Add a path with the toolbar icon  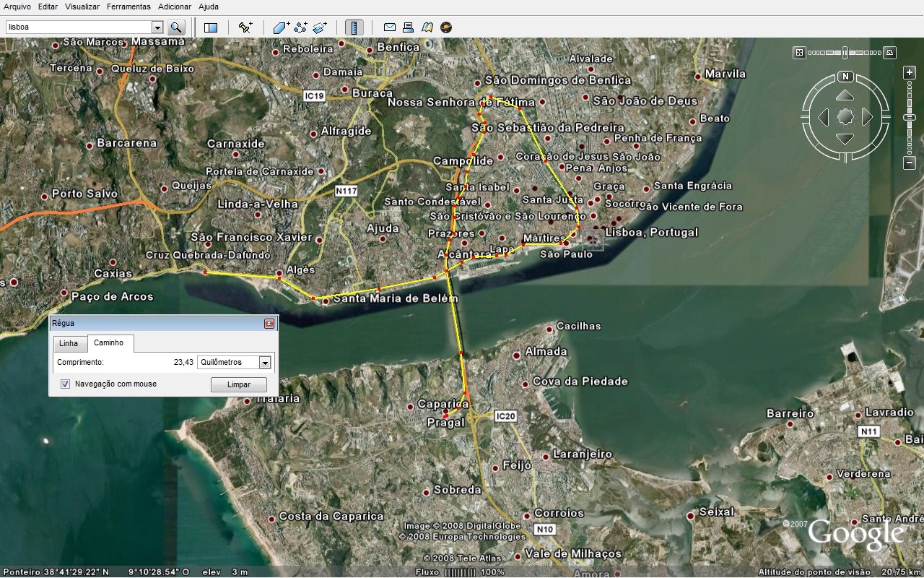click(300, 27)
